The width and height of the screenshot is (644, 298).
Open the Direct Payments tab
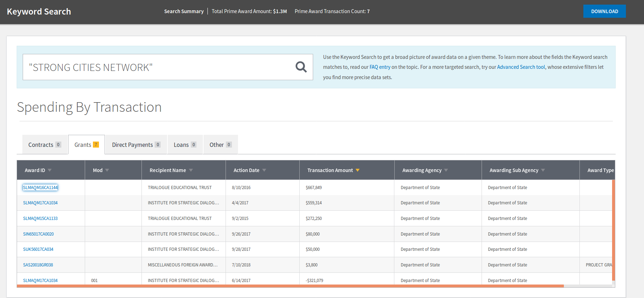pyautogui.click(x=136, y=145)
